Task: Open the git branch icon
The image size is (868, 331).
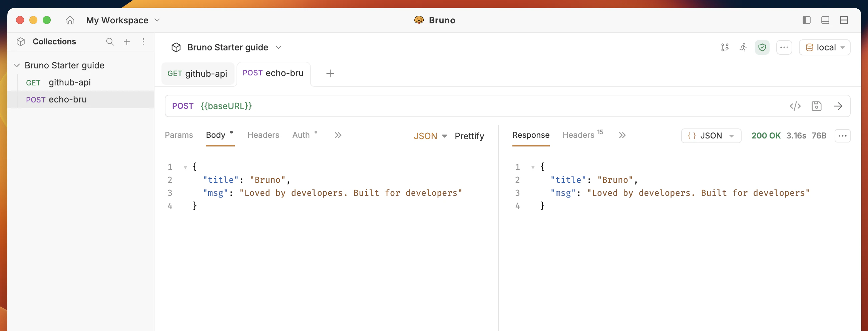Action: 725,47
